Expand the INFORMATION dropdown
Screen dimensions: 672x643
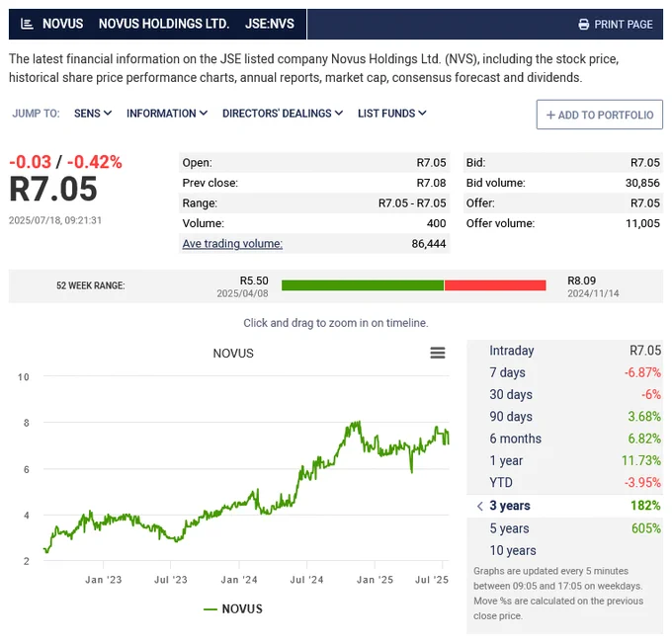(167, 113)
